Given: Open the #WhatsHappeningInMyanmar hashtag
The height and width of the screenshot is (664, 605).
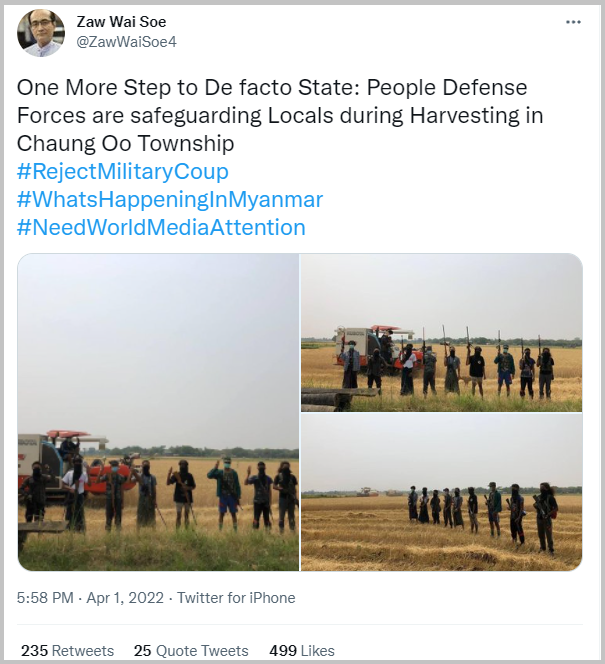Looking at the screenshot, I should pos(170,199).
